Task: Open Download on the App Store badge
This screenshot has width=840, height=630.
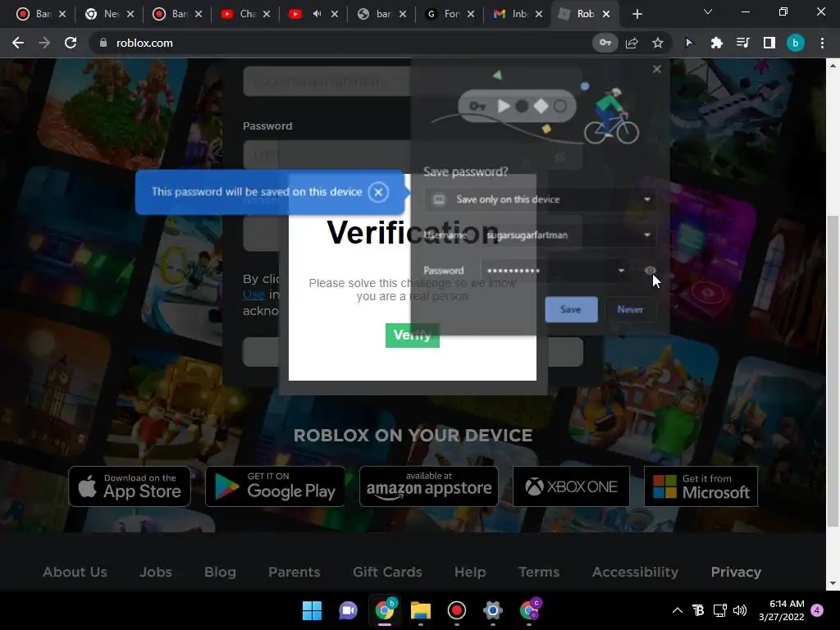Action: [130, 486]
